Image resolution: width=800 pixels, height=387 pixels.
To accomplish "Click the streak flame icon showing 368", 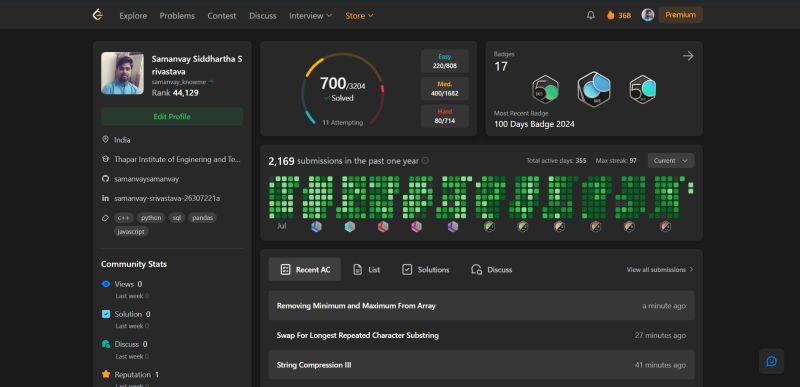I will (x=611, y=15).
